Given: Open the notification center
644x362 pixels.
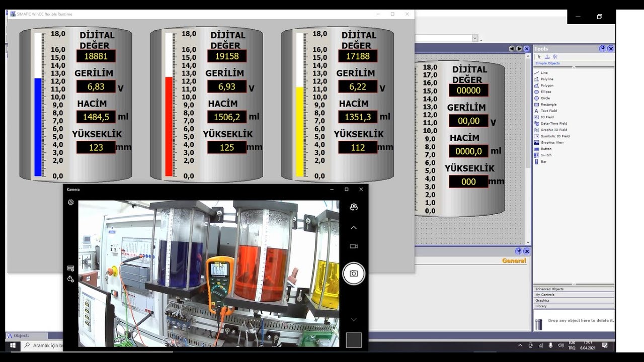Looking at the screenshot, I should tap(605, 345).
